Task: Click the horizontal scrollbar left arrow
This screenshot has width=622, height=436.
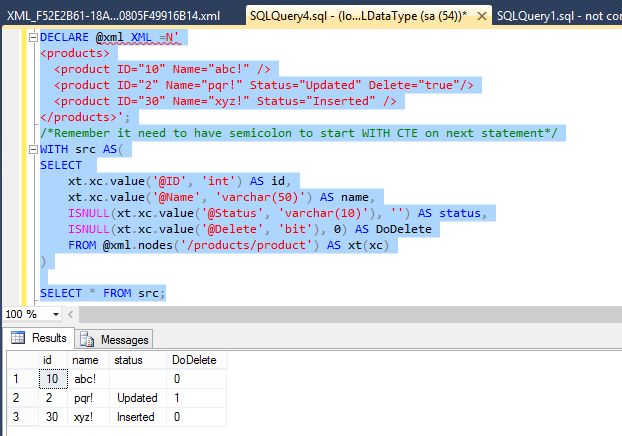Action: [70, 315]
